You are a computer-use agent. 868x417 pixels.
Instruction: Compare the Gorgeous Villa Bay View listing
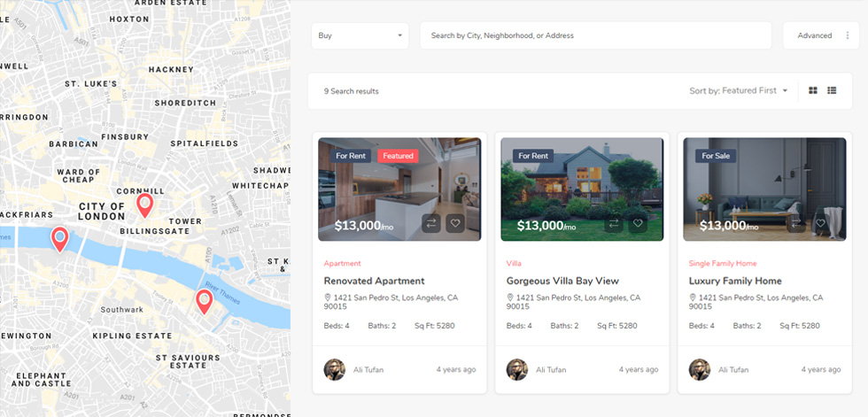(613, 223)
